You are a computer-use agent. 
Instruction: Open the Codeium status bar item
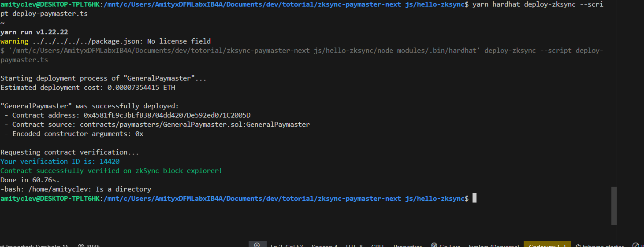pos(547,245)
